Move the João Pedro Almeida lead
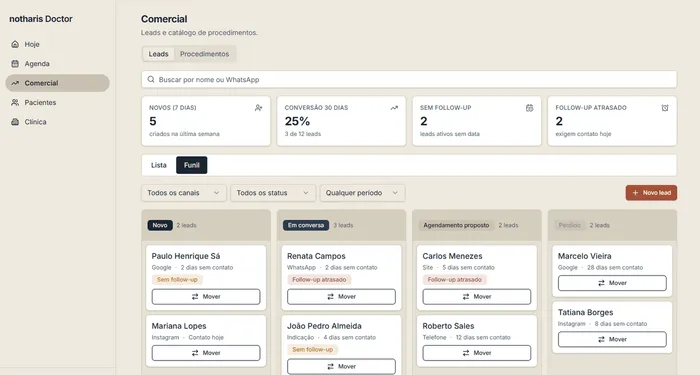The width and height of the screenshot is (700, 375). (341, 367)
